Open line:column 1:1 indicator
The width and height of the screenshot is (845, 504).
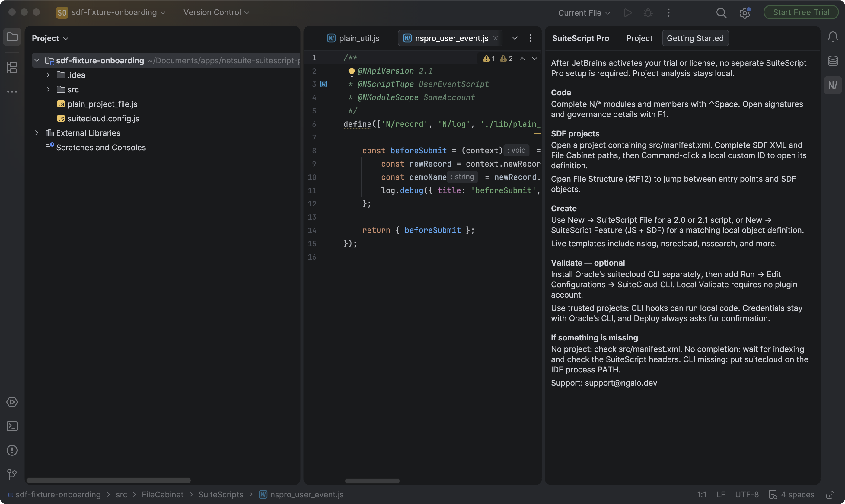click(x=702, y=495)
